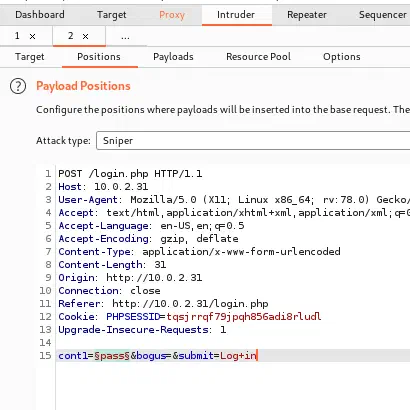Image resolution: width=410 pixels, height=410 pixels.
Task: Open the Intruder Options sub-tab
Action: pyautogui.click(x=342, y=57)
